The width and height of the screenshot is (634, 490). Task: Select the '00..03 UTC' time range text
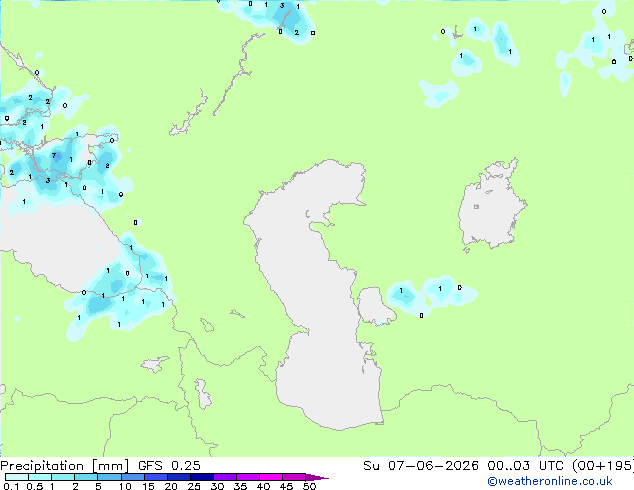tap(525, 466)
